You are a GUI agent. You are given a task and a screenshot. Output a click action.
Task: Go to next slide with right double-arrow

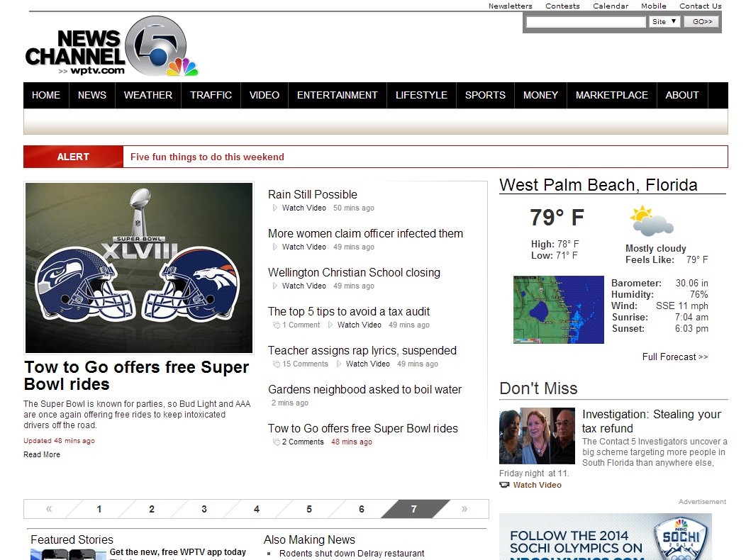click(x=464, y=509)
